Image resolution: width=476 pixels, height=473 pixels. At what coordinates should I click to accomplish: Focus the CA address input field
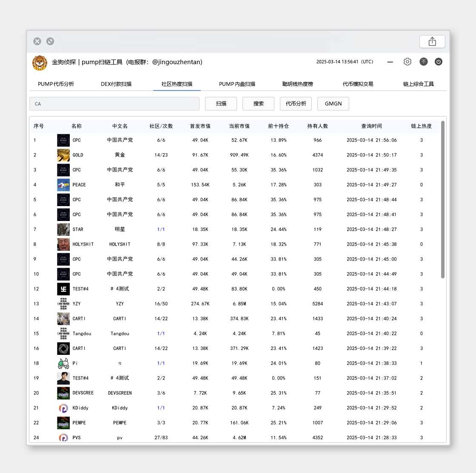114,104
